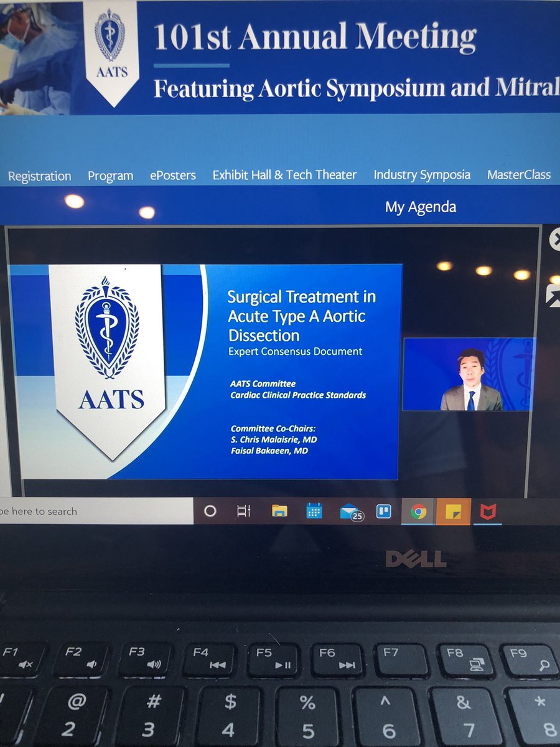
Task: Open the Program menu item
Action: tap(110, 176)
